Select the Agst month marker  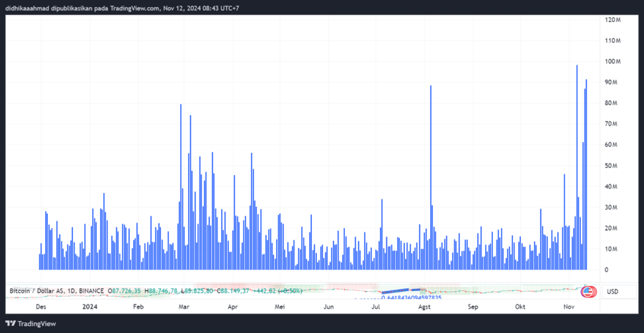click(424, 307)
